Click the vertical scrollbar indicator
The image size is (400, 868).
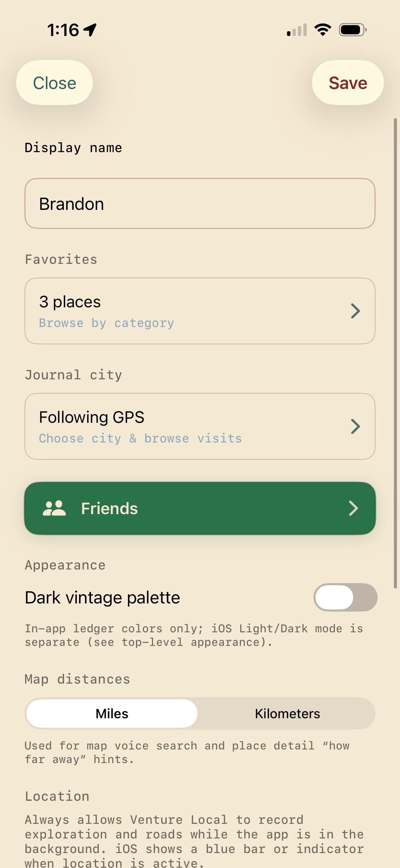395,353
